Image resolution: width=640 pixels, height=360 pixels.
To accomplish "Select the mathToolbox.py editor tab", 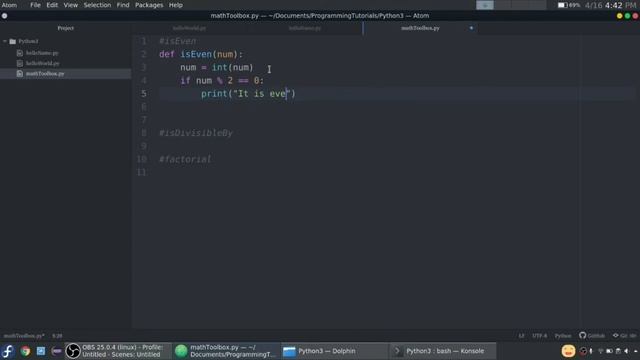I will (420, 28).
